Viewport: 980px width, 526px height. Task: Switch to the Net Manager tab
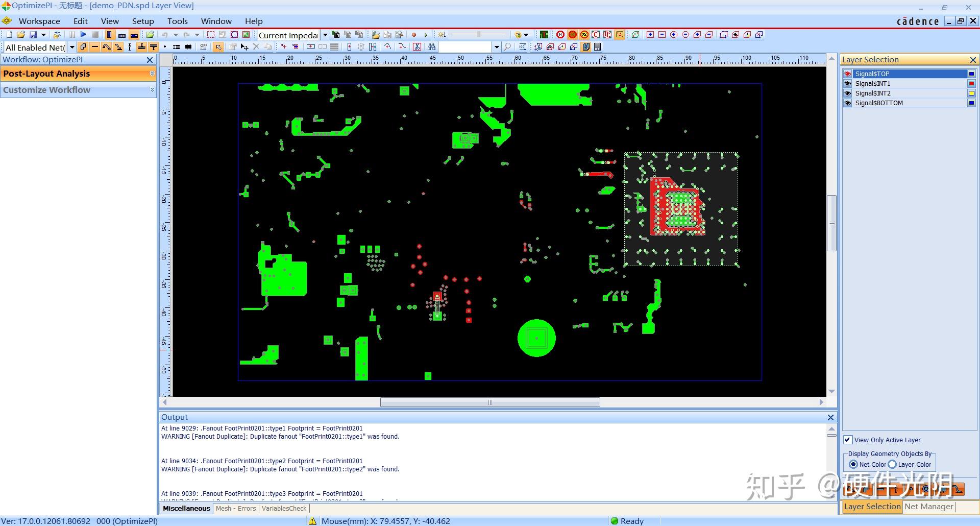pyautogui.click(x=929, y=506)
